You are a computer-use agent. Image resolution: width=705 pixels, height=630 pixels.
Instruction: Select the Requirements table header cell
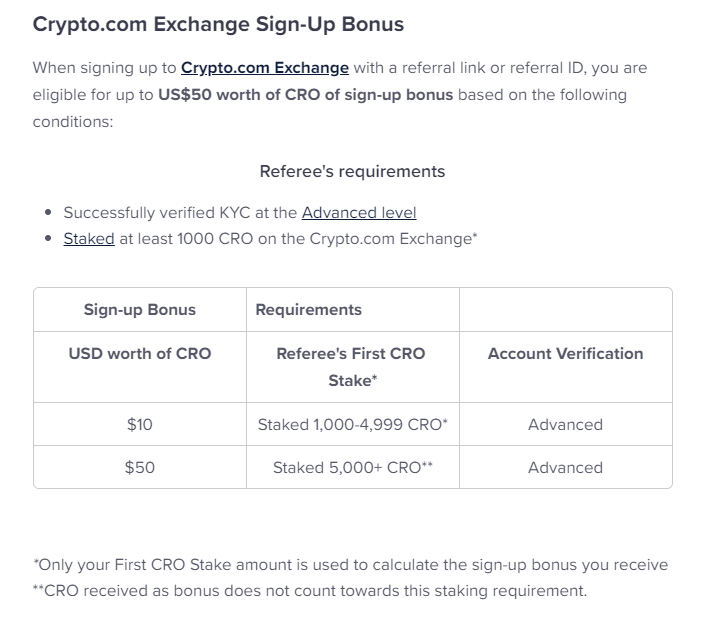pyautogui.click(x=309, y=310)
